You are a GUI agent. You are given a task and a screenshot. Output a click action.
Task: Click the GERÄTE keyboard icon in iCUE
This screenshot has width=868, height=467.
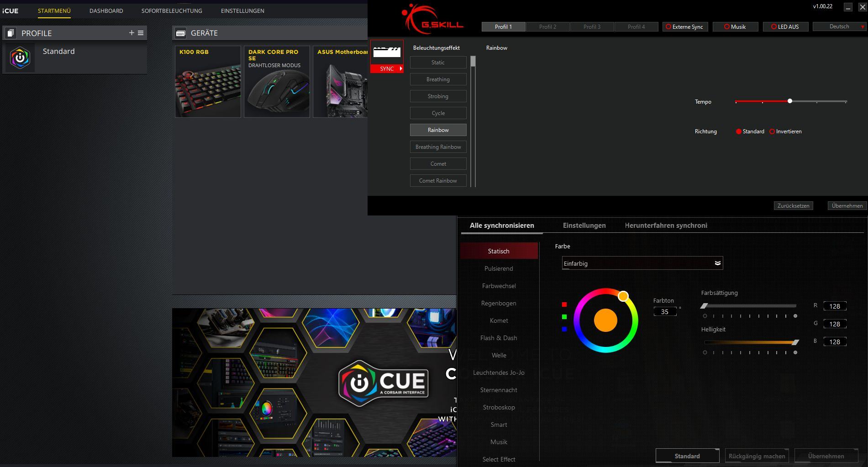180,33
